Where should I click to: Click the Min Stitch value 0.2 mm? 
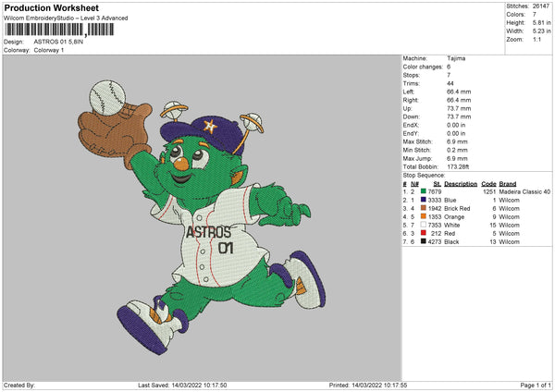(x=457, y=150)
